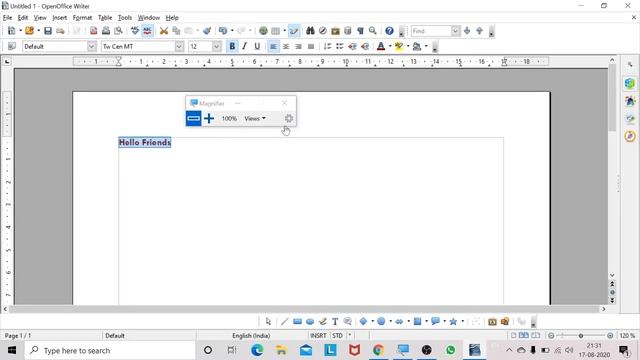Export directly as PDF

pyautogui.click(x=93, y=31)
